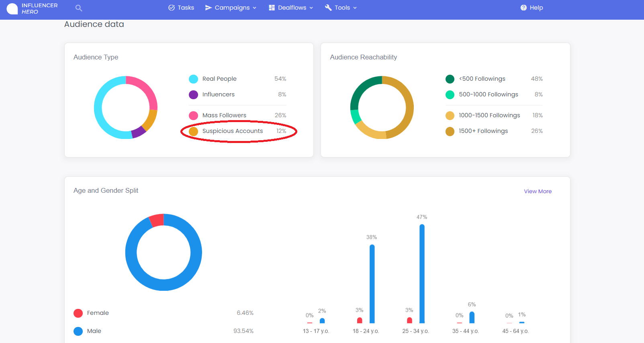Click the Influencer Hero logo icon
The image size is (644, 343).
[12, 8]
